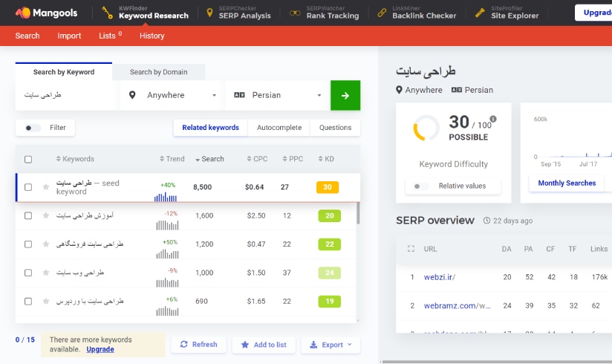Screen dimensions: 612x364
Task: Click the Refresh button
Action: (198, 345)
